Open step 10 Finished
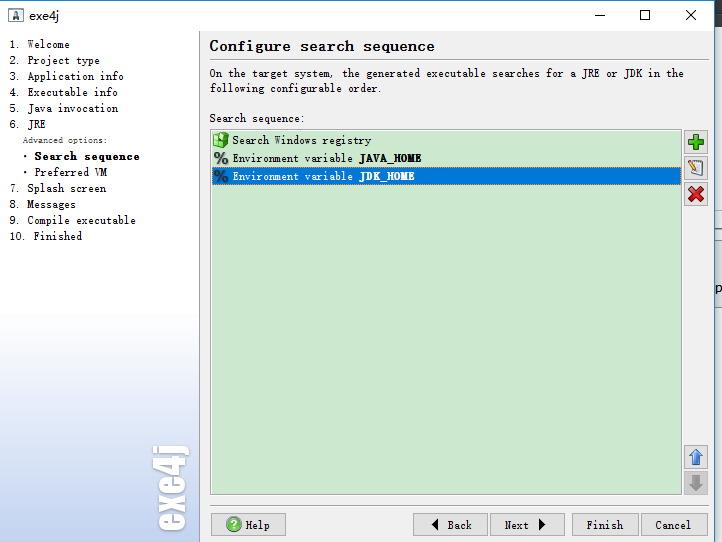The image size is (722, 542). point(46,236)
